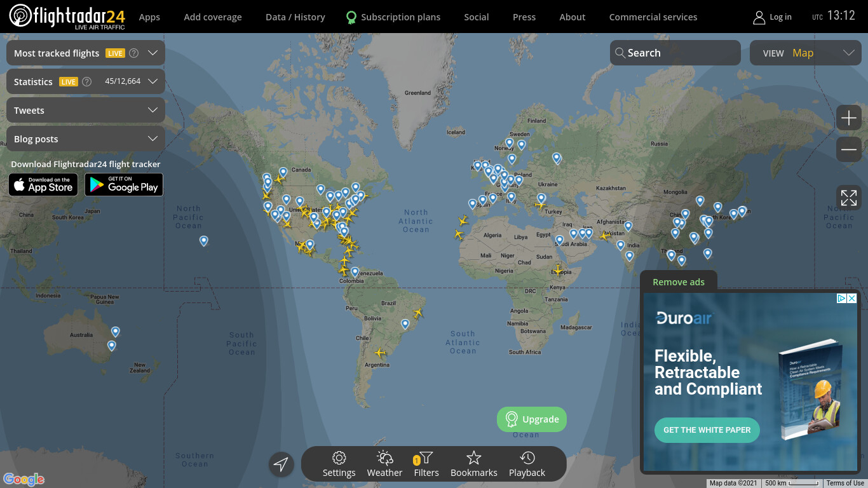Screen dimensions: 868x488
Task: Select the airport pin near Colombia
Action: [355, 271]
